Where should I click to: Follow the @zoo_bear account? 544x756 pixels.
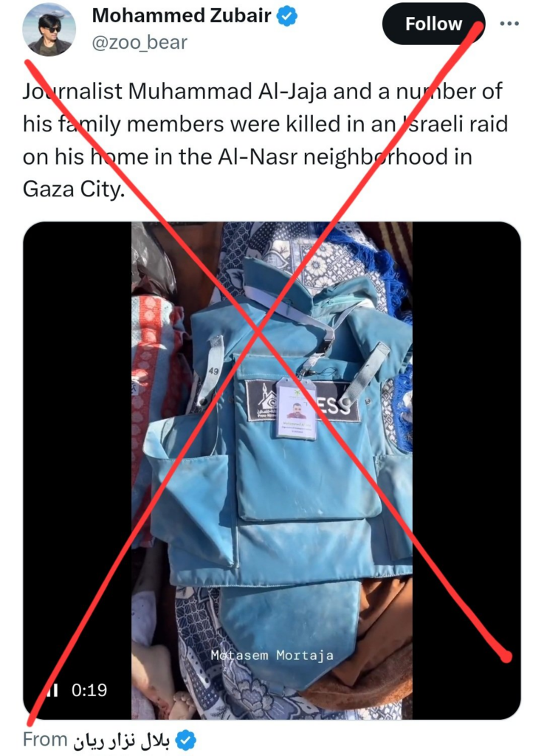(x=433, y=24)
